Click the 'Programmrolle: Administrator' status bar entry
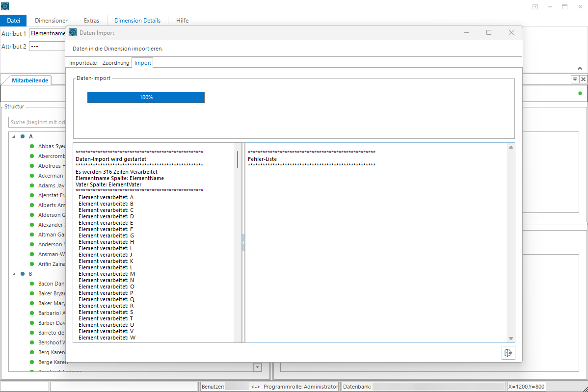588x392 pixels. tap(301, 387)
